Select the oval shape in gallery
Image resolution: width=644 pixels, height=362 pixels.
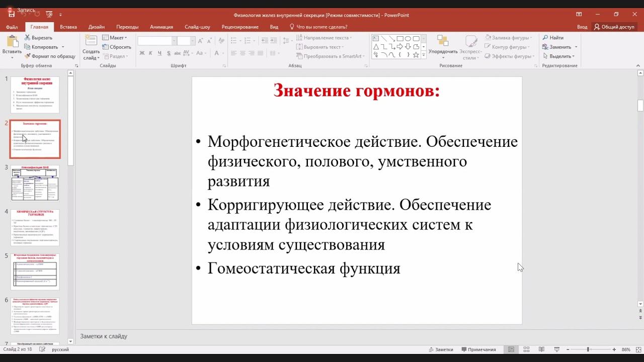point(408,38)
